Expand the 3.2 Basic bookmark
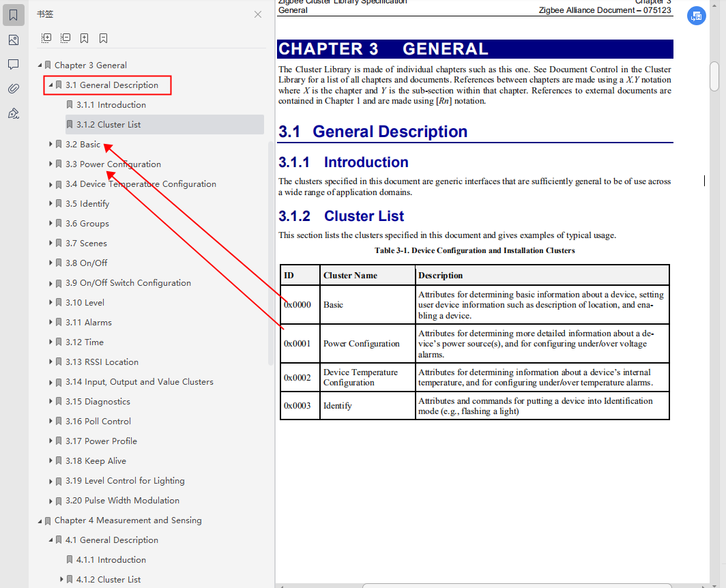726x588 pixels. [x=49, y=144]
